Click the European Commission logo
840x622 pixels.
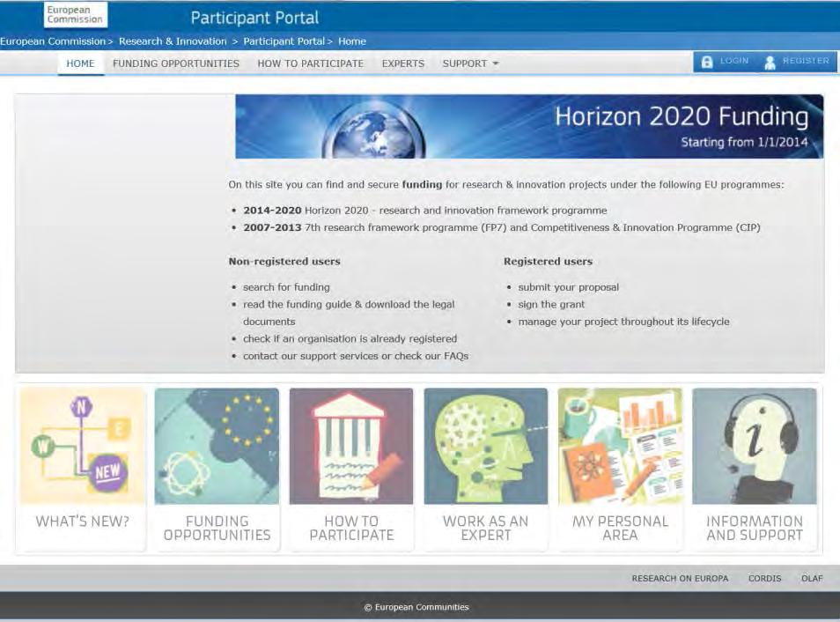(75, 14)
